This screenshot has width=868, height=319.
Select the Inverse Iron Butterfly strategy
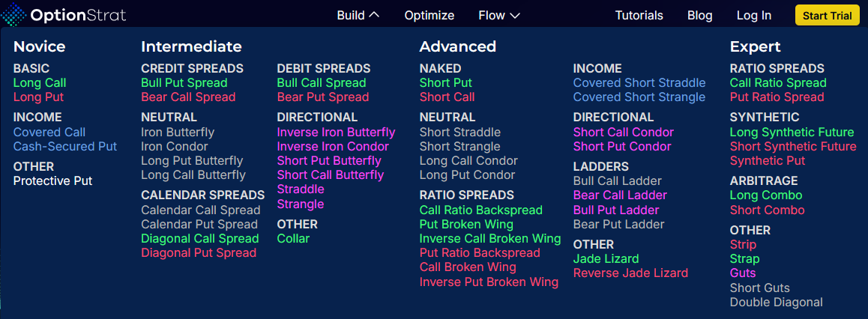point(336,132)
